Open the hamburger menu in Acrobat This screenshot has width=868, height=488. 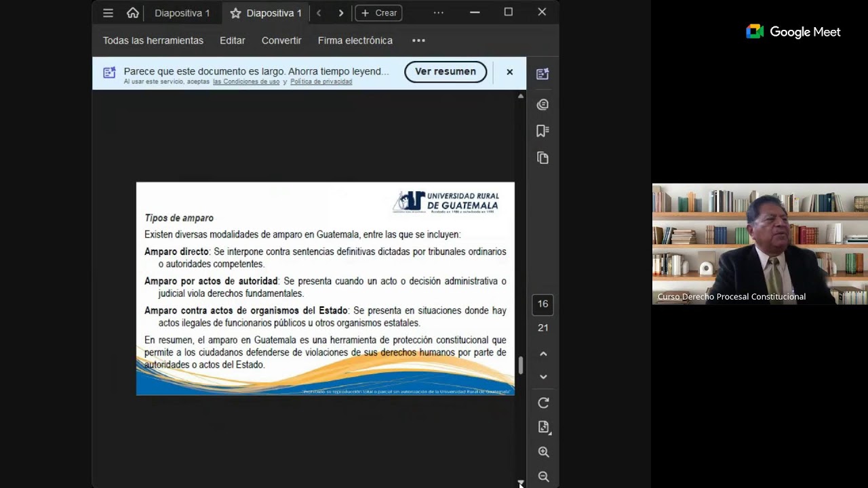click(108, 13)
